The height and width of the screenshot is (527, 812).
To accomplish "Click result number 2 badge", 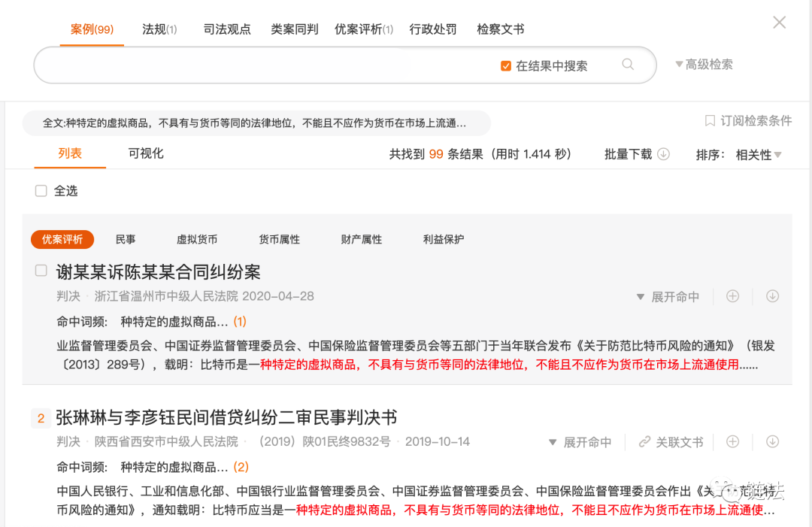I will (41, 418).
